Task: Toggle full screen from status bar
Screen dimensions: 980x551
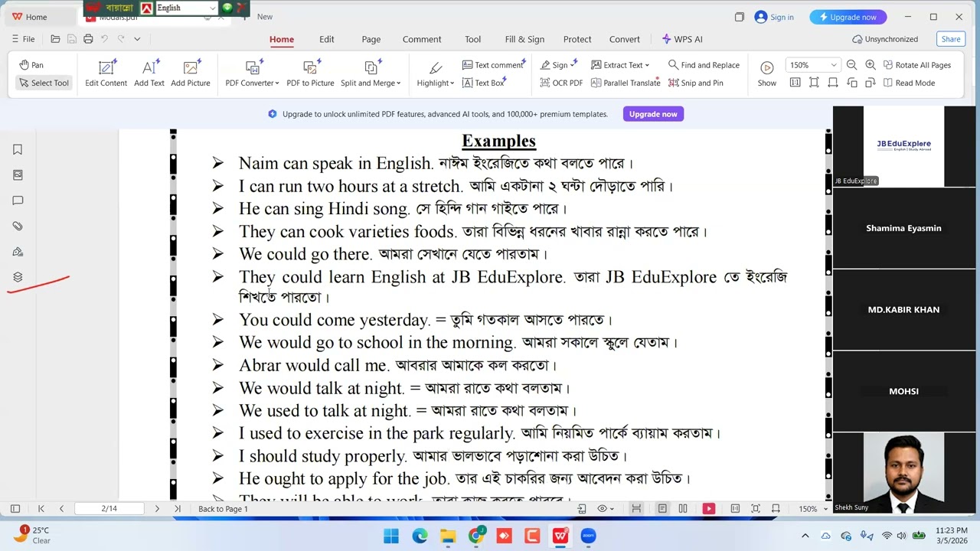Action: tap(756, 509)
